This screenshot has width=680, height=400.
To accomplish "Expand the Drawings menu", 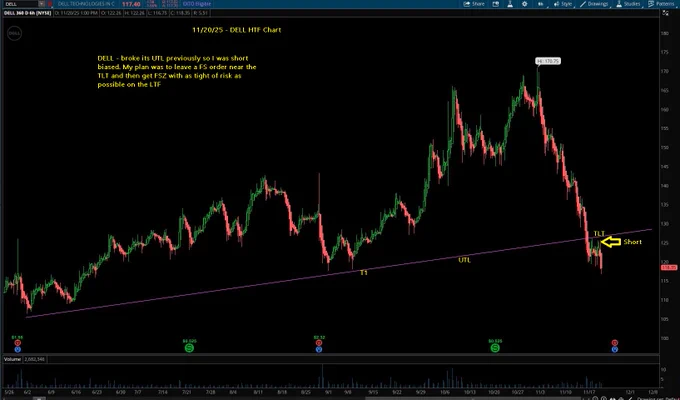I will click(594, 4).
